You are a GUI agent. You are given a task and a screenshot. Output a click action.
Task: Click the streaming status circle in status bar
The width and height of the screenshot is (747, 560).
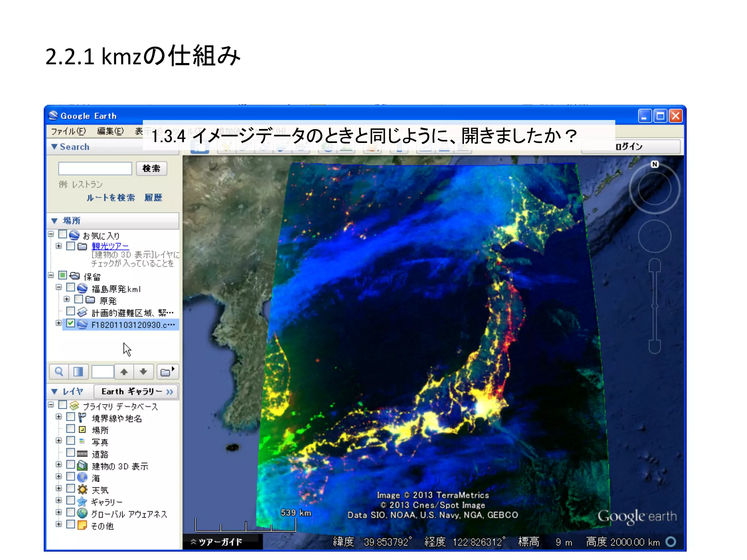tap(670, 542)
